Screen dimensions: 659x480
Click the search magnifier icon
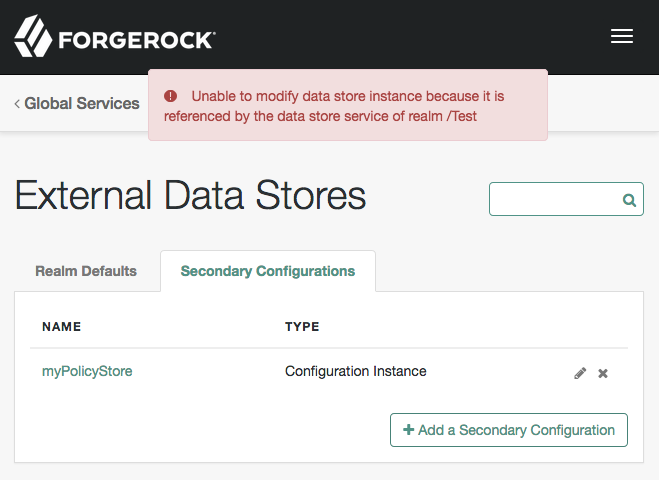pyautogui.click(x=629, y=200)
